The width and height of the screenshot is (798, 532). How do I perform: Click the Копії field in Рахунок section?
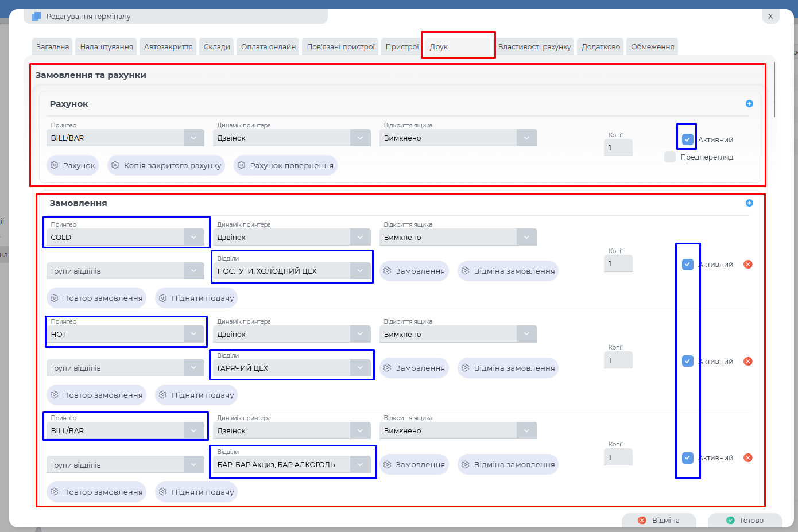point(618,147)
